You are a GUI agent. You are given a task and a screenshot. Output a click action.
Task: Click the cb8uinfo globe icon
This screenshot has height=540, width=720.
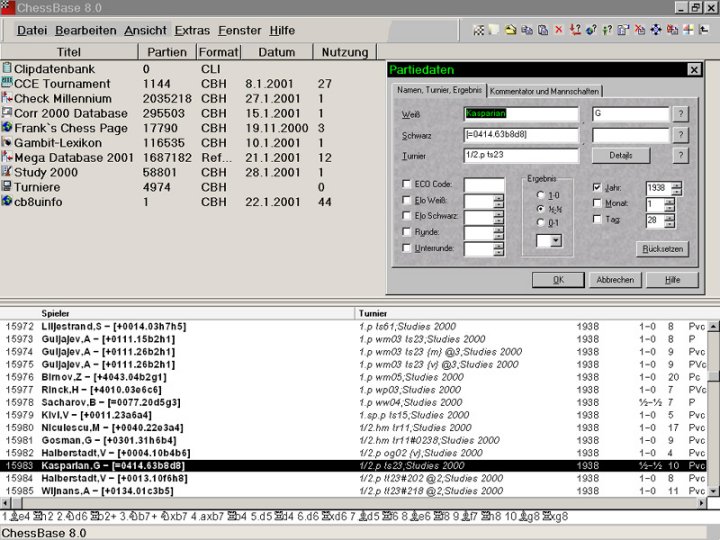[x=7, y=201]
